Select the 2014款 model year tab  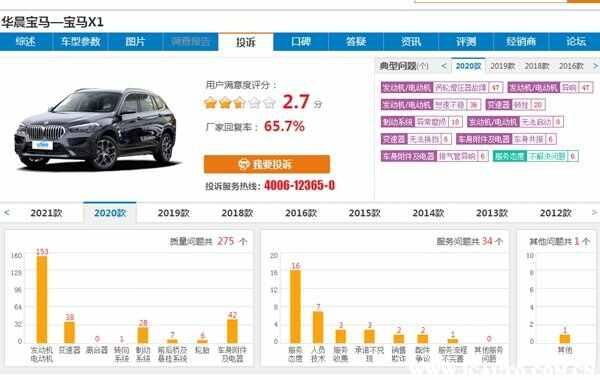[x=428, y=213]
